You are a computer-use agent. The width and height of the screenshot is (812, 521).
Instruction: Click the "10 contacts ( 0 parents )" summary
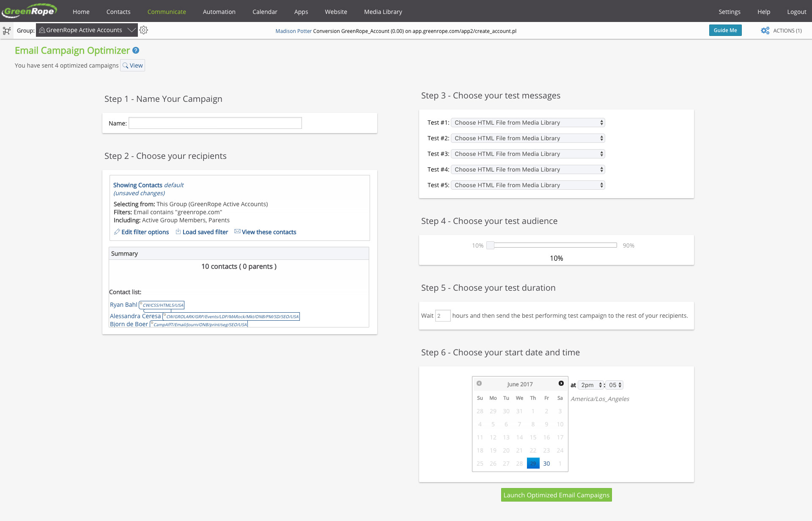239,266
